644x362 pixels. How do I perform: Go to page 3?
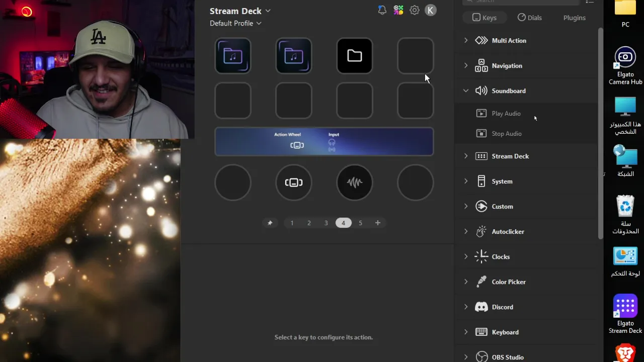(326, 223)
